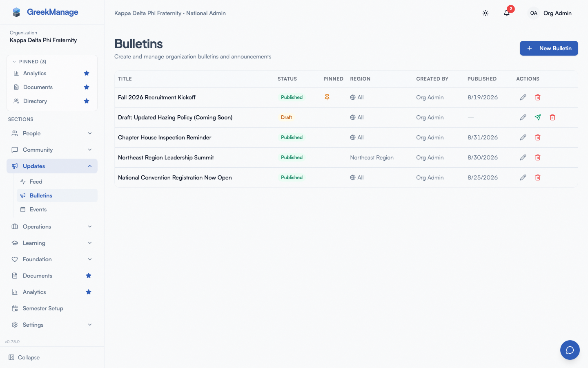588x368 pixels.
Task: Expand the Community section
Action: [x=52, y=150]
